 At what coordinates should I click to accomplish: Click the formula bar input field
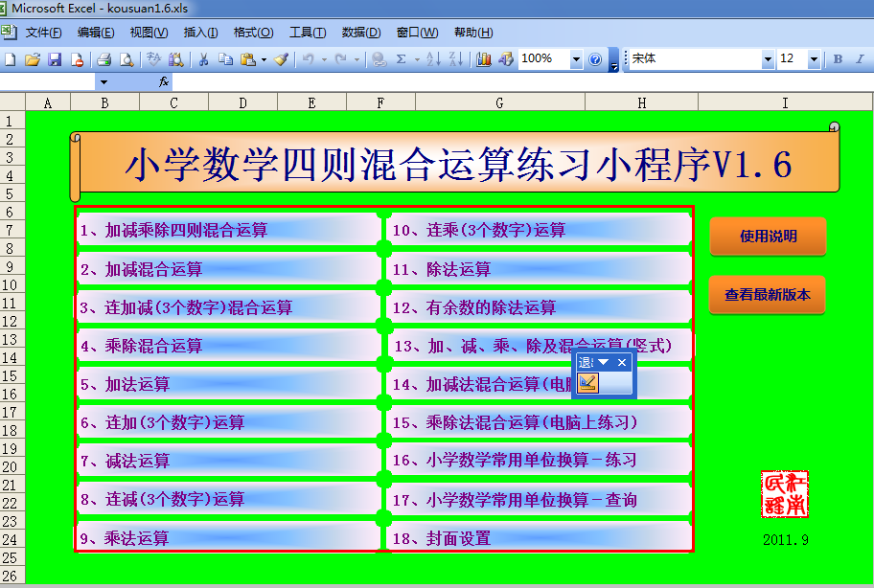click(517, 82)
